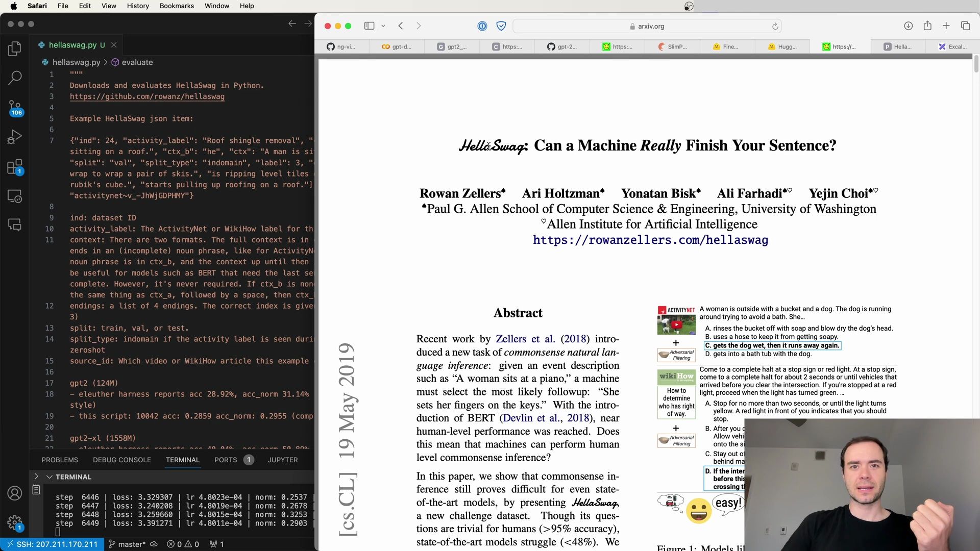Image resolution: width=980 pixels, height=551 pixels.
Task: Switch to the gpt-d... tab
Action: click(x=397, y=46)
